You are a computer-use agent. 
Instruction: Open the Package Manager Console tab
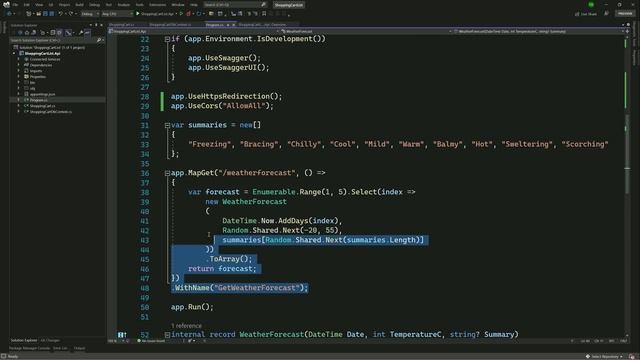coord(29,348)
